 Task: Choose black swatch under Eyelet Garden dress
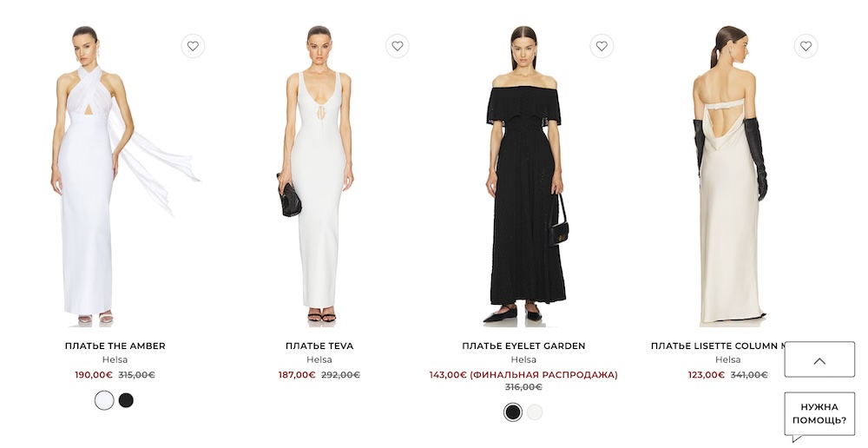[513, 412]
